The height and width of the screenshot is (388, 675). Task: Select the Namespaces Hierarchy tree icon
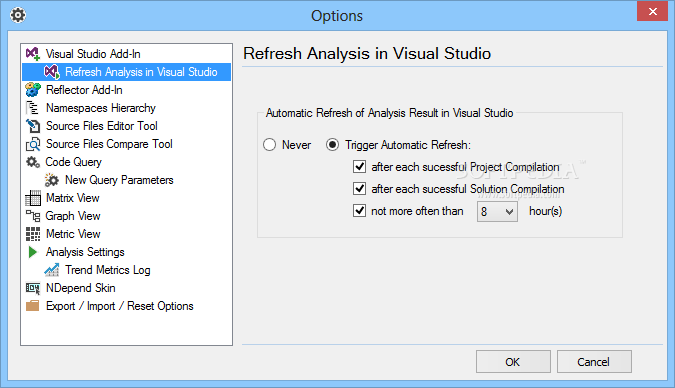[33, 108]
